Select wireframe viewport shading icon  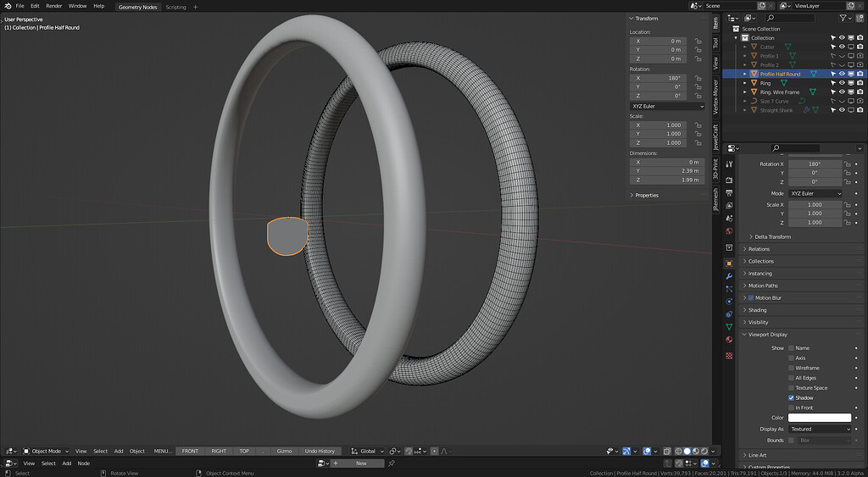point(678,451)
